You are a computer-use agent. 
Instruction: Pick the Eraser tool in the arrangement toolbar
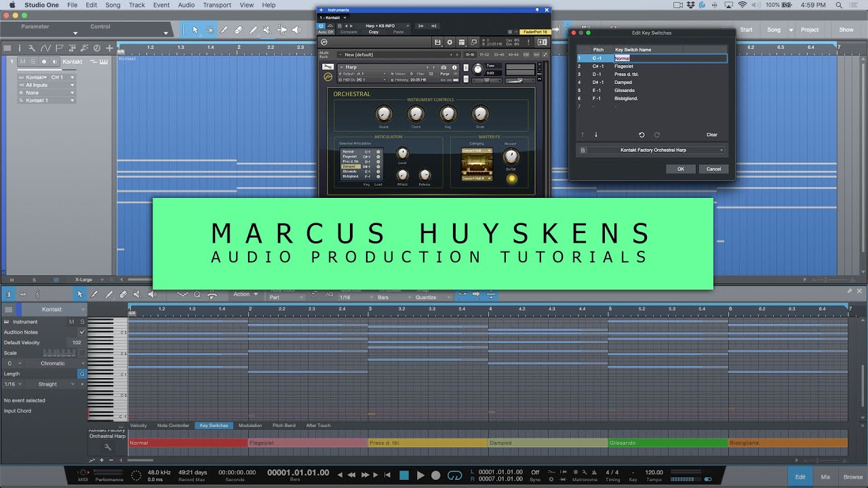(x=238, y=30)
